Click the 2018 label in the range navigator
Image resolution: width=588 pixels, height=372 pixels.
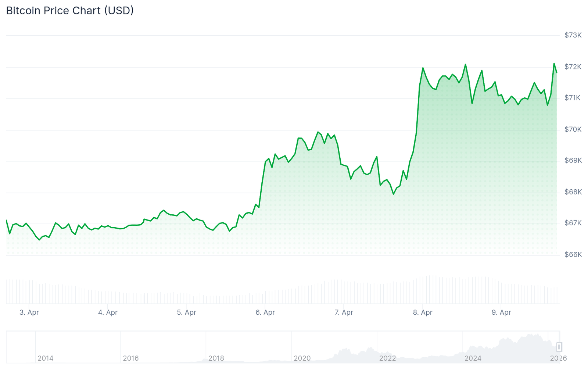216,358
